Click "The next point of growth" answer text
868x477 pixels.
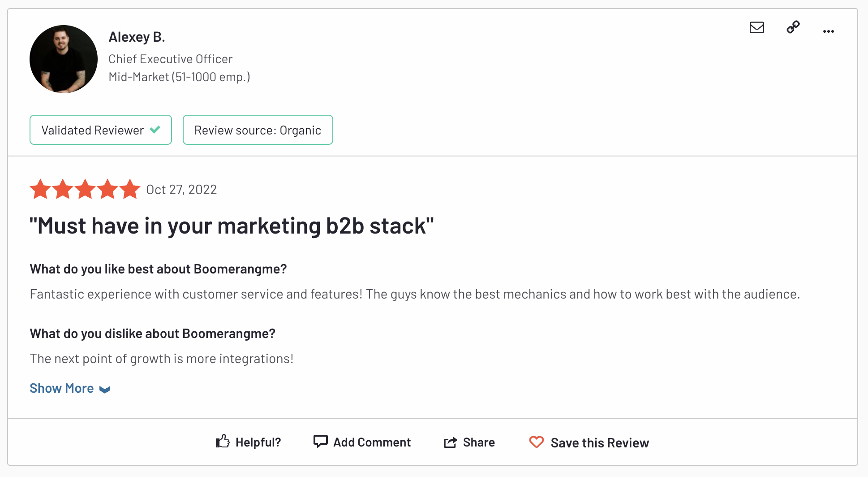tap(162, 359)
